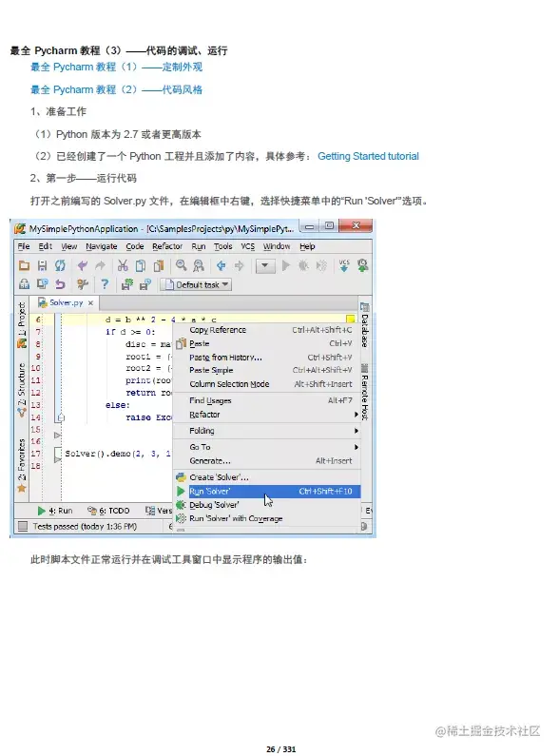Click the Paste clipboard toolbar icon

point(159,265)
